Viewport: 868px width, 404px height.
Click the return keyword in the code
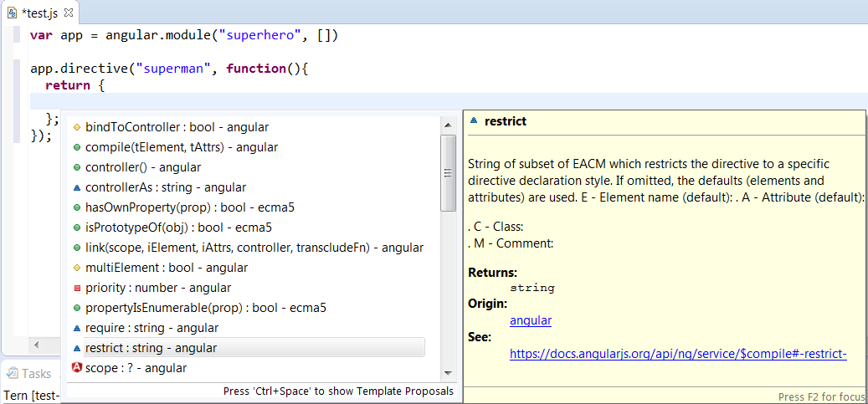click(68, 86)
